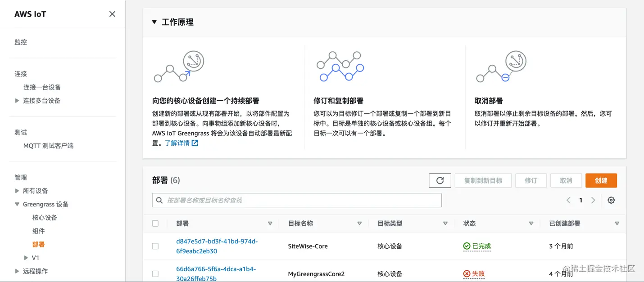
Task: Collapse the 工作原理 section
Action: pos(154,22)
